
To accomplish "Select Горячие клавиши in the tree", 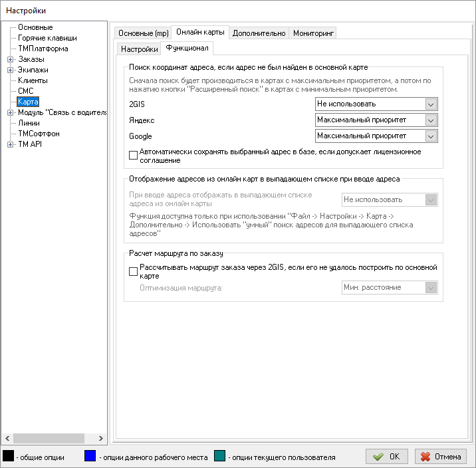I will (x=47, y=38).
